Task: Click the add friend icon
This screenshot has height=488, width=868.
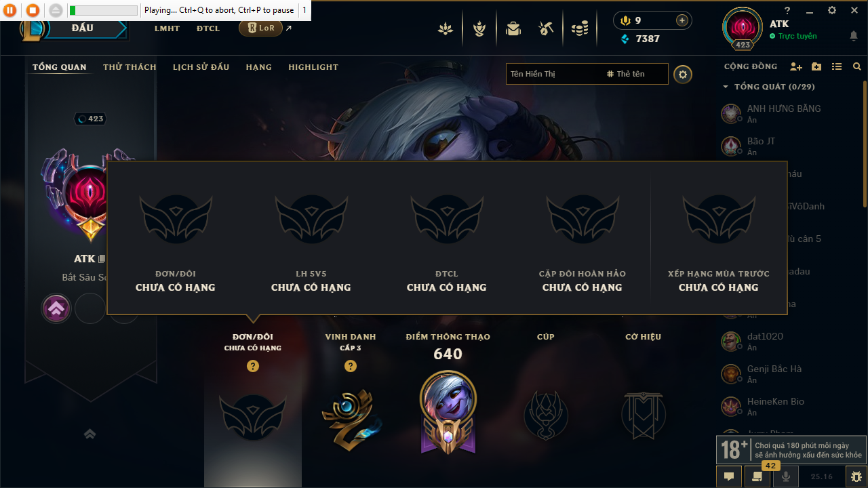Action: click(x=796, y=66)
